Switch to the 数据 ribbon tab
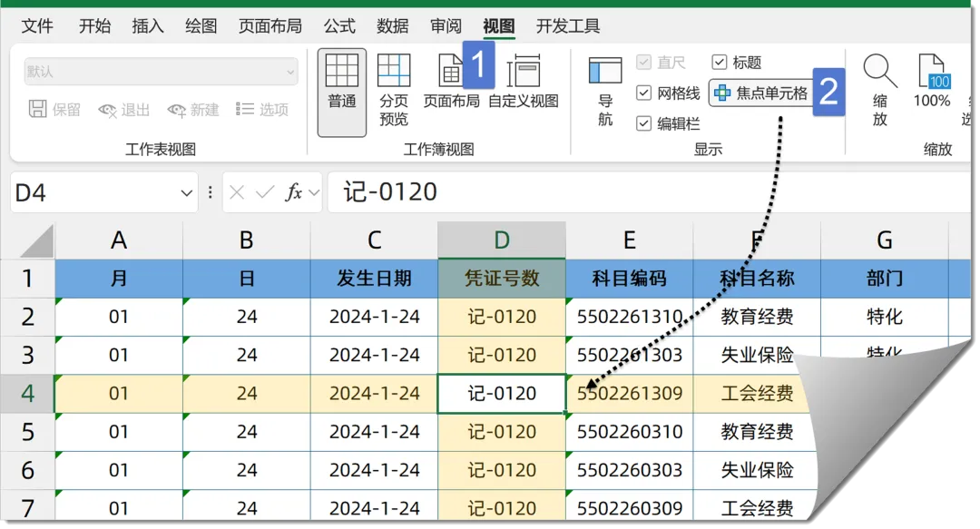This screenshot has width=980, height=529. pos(392,26)
